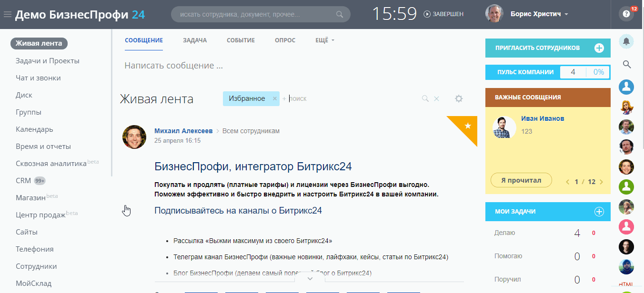Focus the top global search field

pyautogui.click(x=261, y=14)
